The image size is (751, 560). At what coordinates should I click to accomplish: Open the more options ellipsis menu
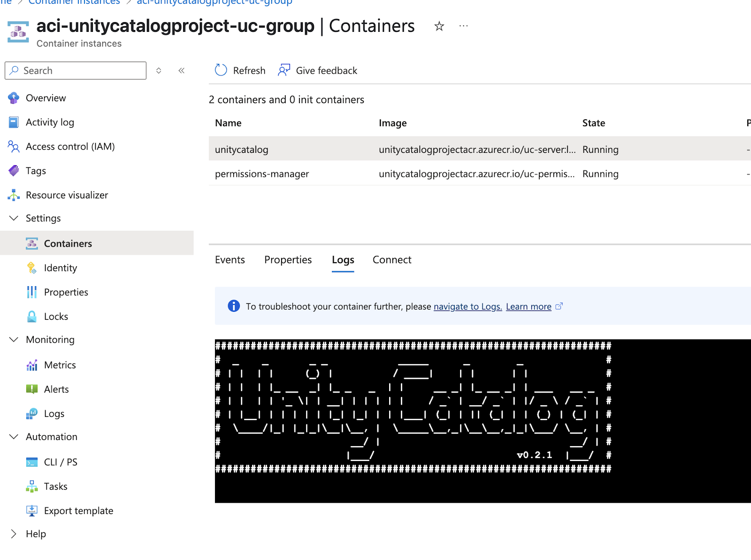463,26
